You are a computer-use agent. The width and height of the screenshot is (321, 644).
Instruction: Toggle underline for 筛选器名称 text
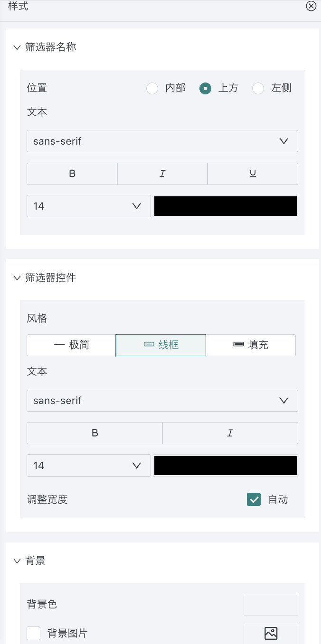click(x=253, y=174)
